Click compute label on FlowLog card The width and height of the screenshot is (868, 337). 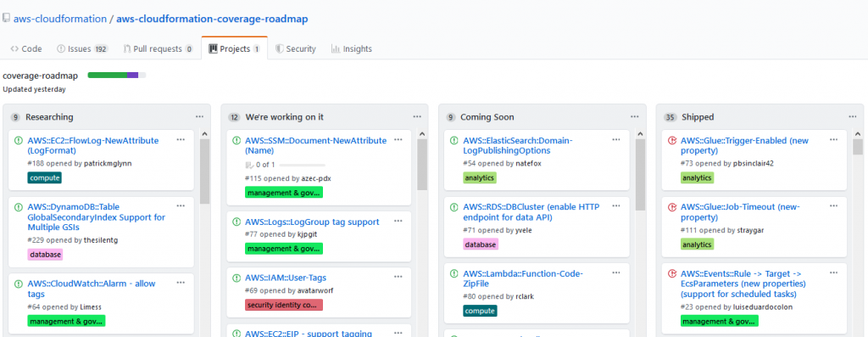44,177
